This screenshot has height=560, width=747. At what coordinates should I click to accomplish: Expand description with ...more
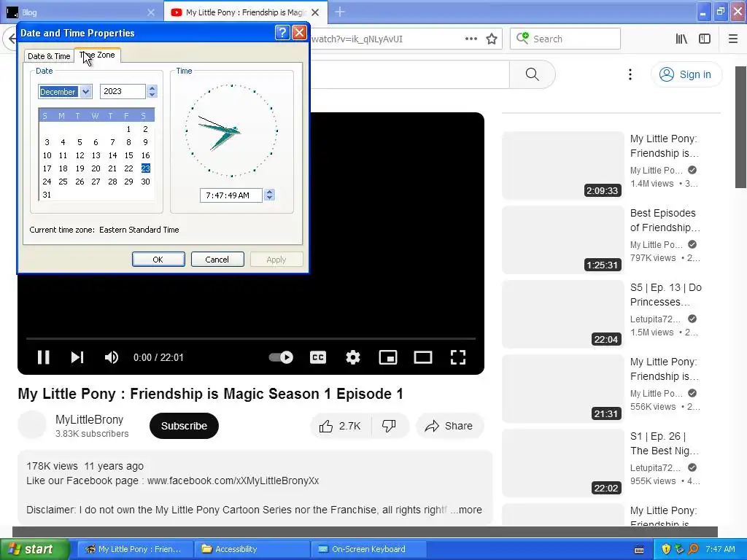click(466, 510)
